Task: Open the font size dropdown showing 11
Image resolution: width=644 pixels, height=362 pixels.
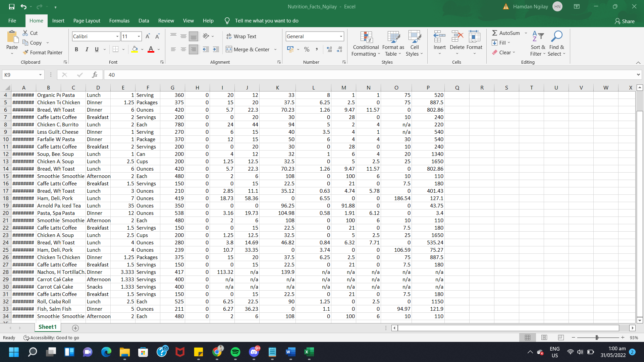Action: coord(139,36)
